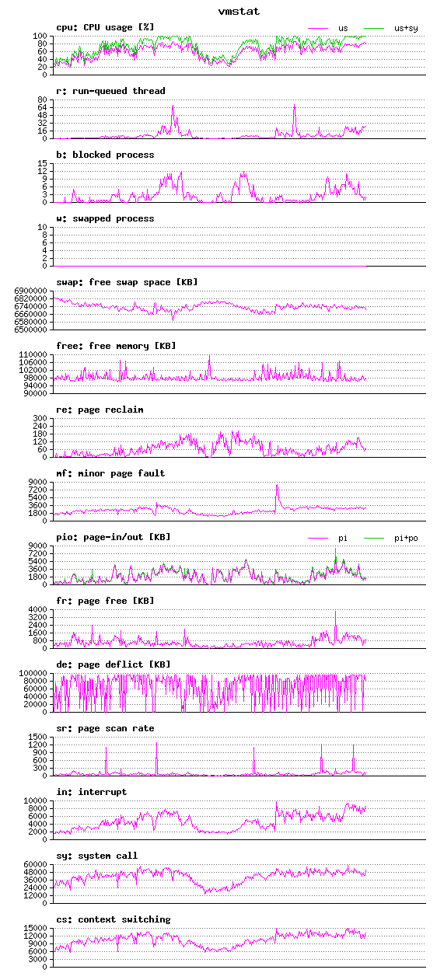Image resolution: width=437 pixels, height=980 pixels.
Task: Click the vmstat chart title
Action: tap(239, 12)
